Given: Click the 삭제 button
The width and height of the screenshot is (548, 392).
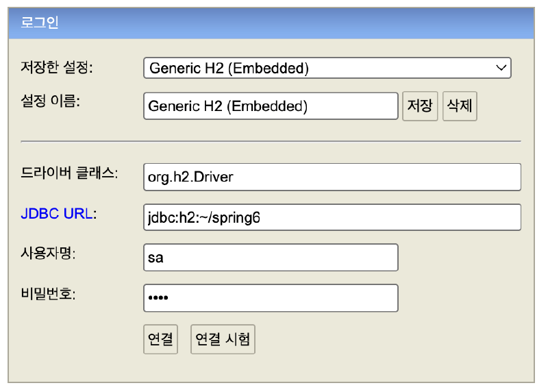Looking at the screenshot, I should (460, 106).
